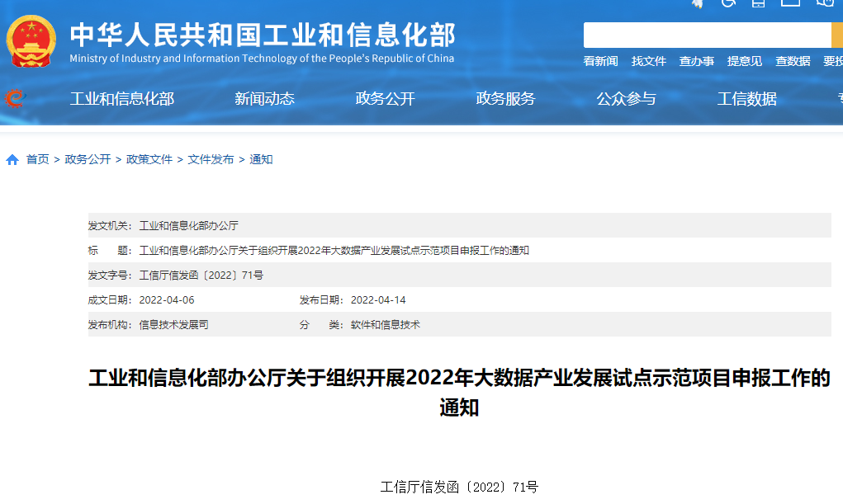
Task: Click the circular refresh icon in top bar
Action: (729, 6)
